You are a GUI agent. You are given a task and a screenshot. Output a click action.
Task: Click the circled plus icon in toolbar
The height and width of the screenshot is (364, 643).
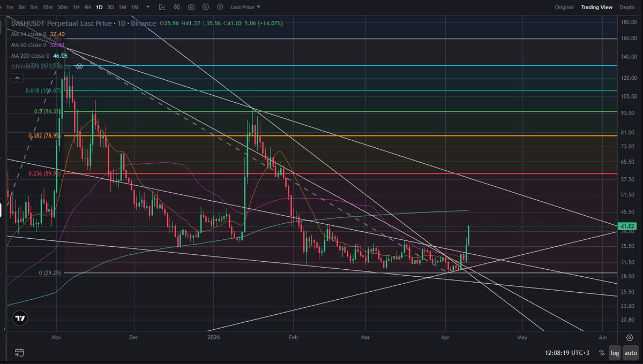tap(206, 7)
